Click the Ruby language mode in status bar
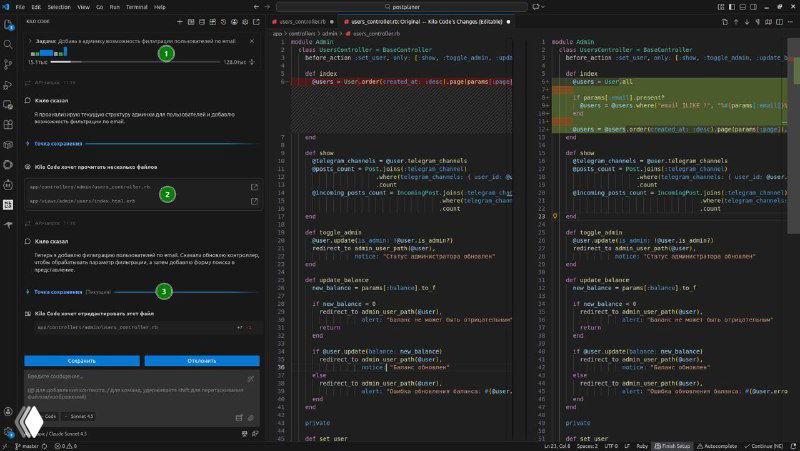This screenshot has width=800, height=451. 642,446
